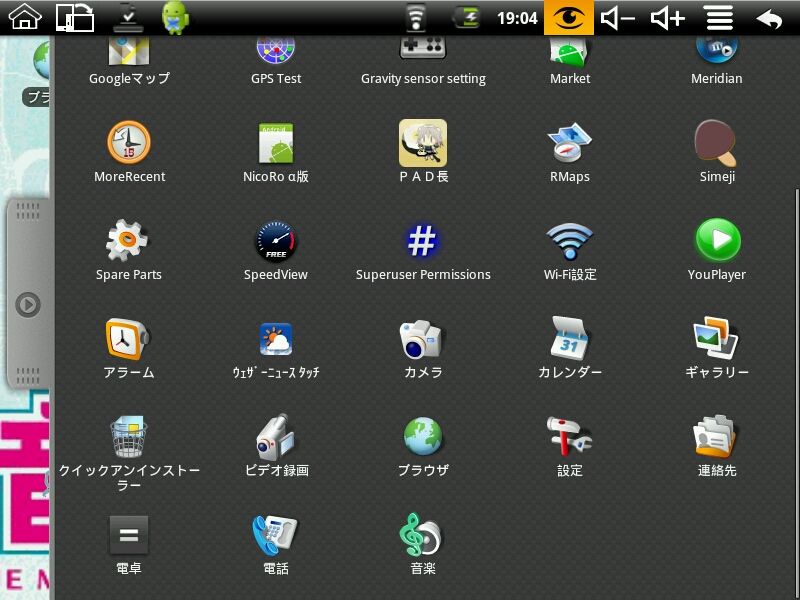
Task: Tap the screen rotation icon in status bar
Action: pyautogui.click(x=75, y=18)
